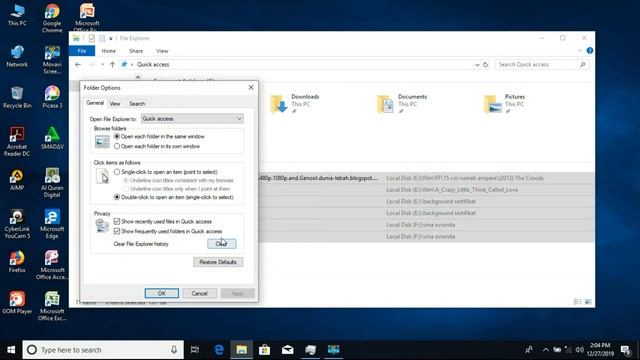Launch SMADAV desktop shortcut
The image size is (640, 360).
click(x=52, y=138)
